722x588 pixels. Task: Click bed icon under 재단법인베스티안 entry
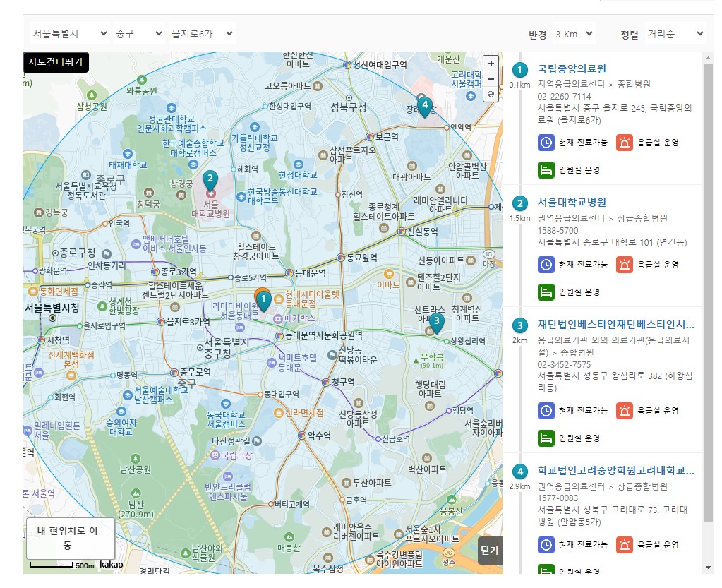(x=546, y=438)
